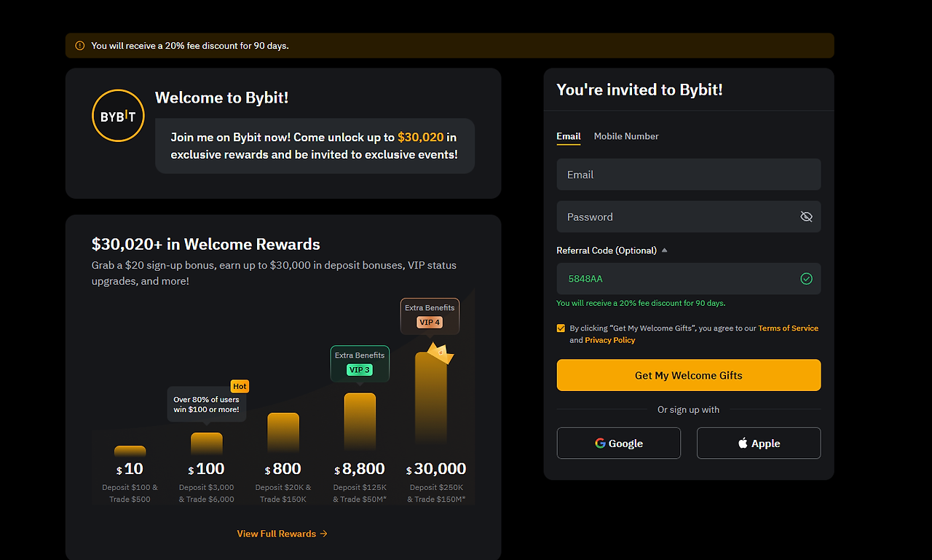This screenshot has height=560, width=932.
Task: Toggle password visibility eye icon
Action: click(x=806, y=217)
